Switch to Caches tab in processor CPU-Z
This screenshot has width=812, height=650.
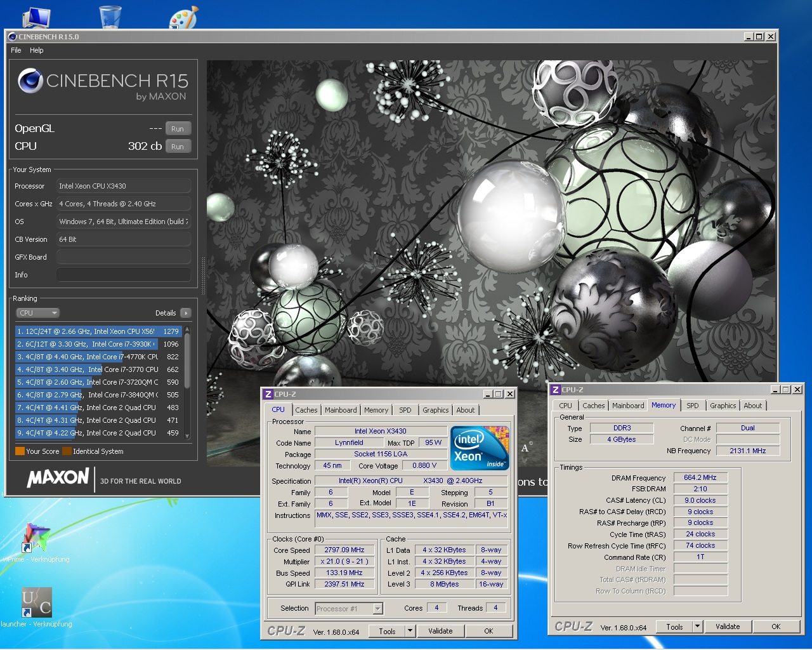[x=306, y=410]
